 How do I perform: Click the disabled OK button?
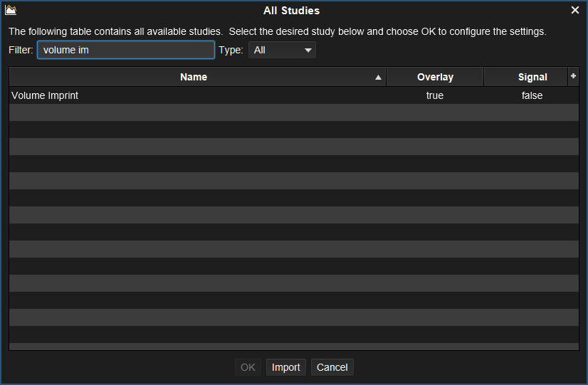coord(248,367)
